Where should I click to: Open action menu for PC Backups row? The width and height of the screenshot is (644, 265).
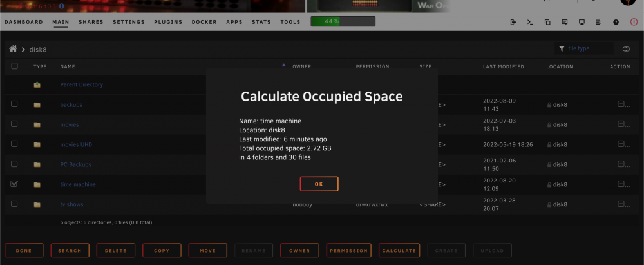(623, 164)
